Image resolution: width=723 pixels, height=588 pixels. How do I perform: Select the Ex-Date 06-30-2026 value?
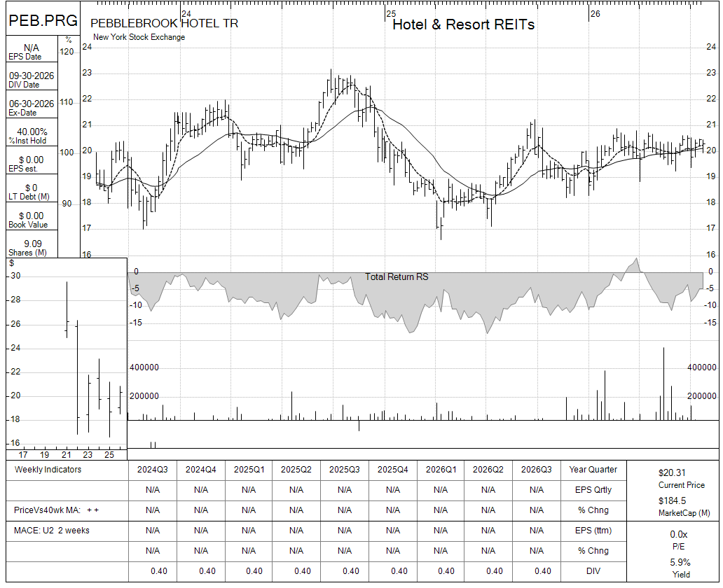click(x=32, y=104)
